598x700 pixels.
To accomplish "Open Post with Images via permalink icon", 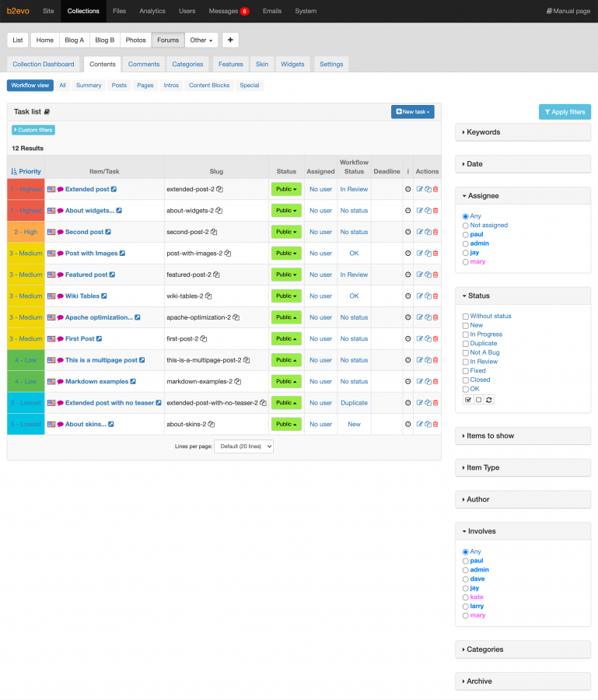I will [122, 254].
